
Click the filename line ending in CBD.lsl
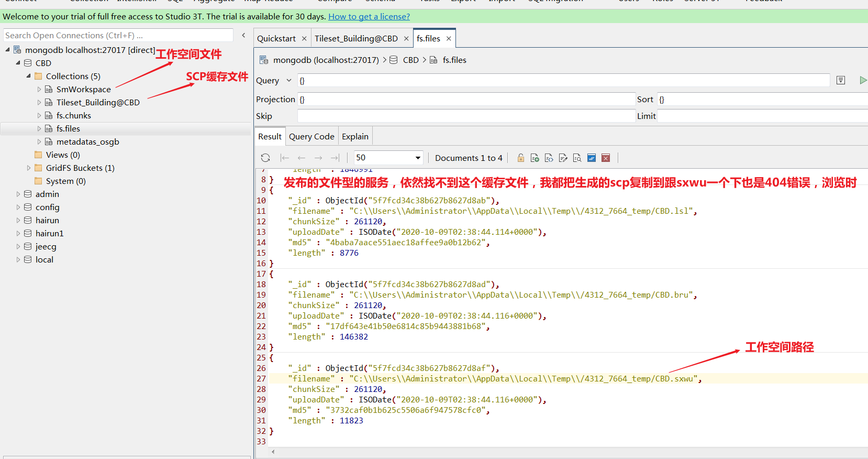(x=493, y=211)
